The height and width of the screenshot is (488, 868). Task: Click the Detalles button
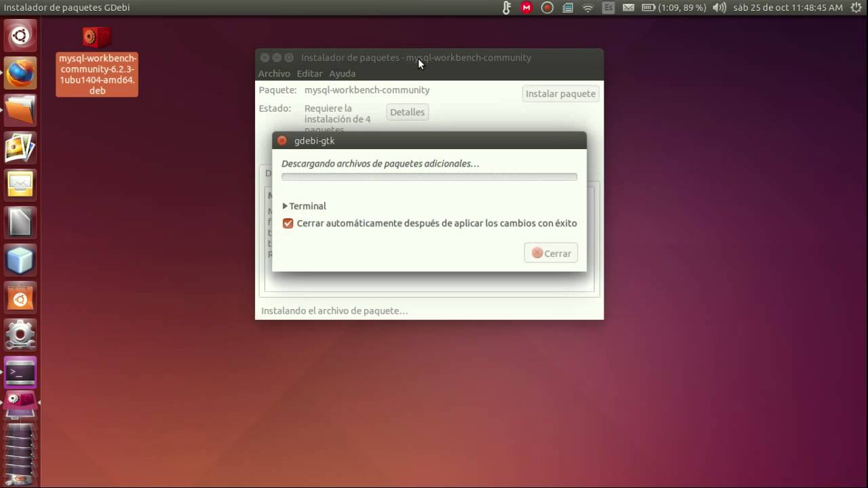[408, 112]
